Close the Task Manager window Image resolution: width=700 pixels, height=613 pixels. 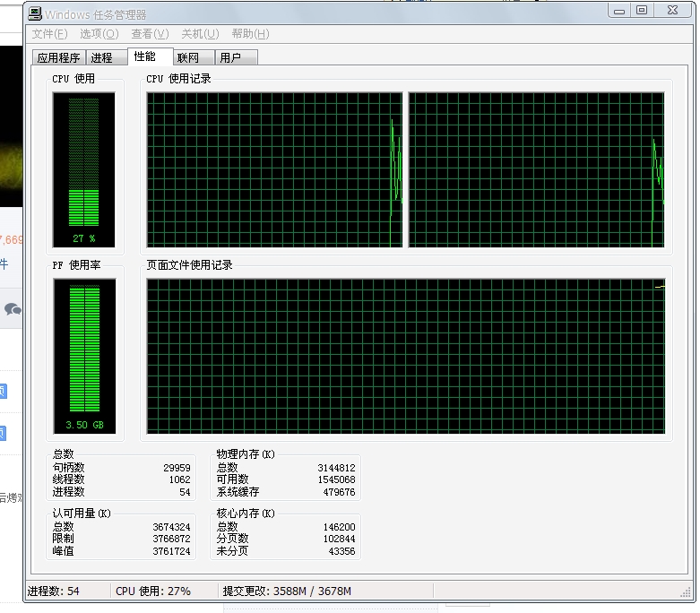673,10
